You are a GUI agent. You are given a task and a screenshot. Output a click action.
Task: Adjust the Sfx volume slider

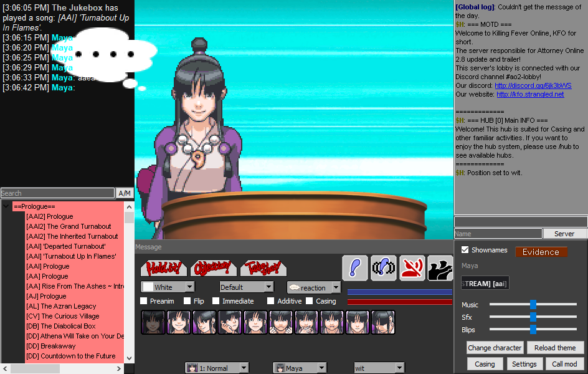pyautogui.click(x=533, y=317)
